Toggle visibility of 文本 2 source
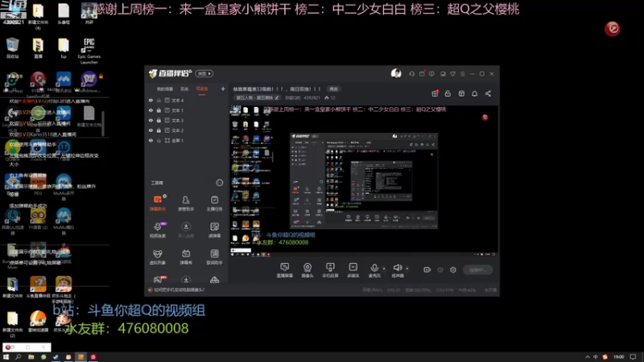 coord(151,130)
